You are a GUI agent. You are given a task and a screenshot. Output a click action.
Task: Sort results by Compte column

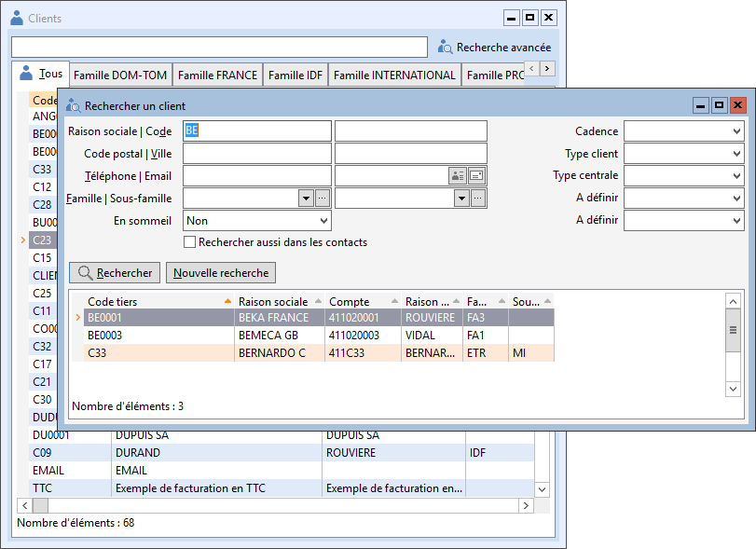[363, 301]
